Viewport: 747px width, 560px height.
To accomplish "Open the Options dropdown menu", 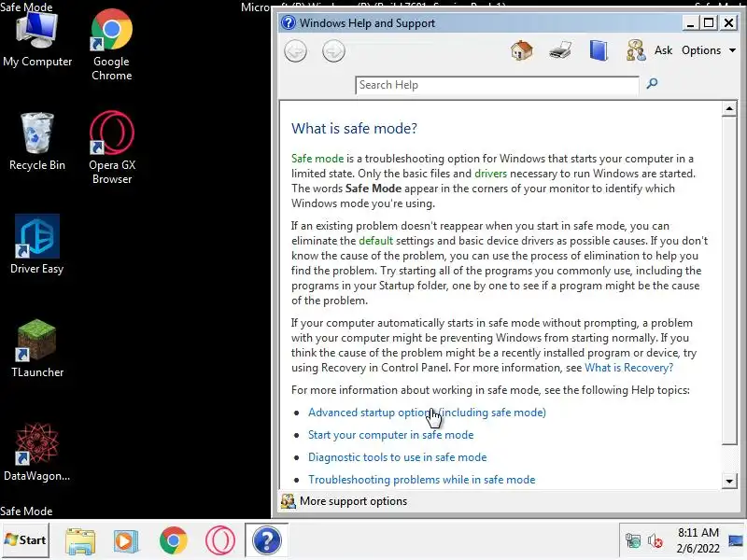I will click(709, 50).
